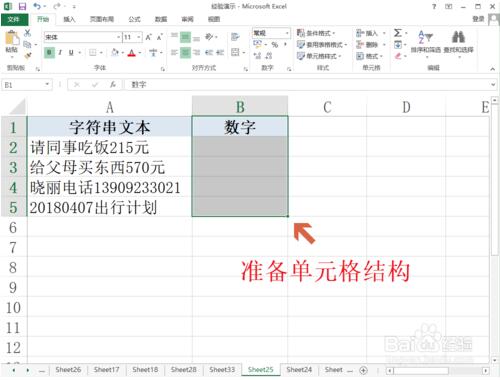Click the percent style icon
This screenshot has width=500, height=380.
[x=274, y=44]
